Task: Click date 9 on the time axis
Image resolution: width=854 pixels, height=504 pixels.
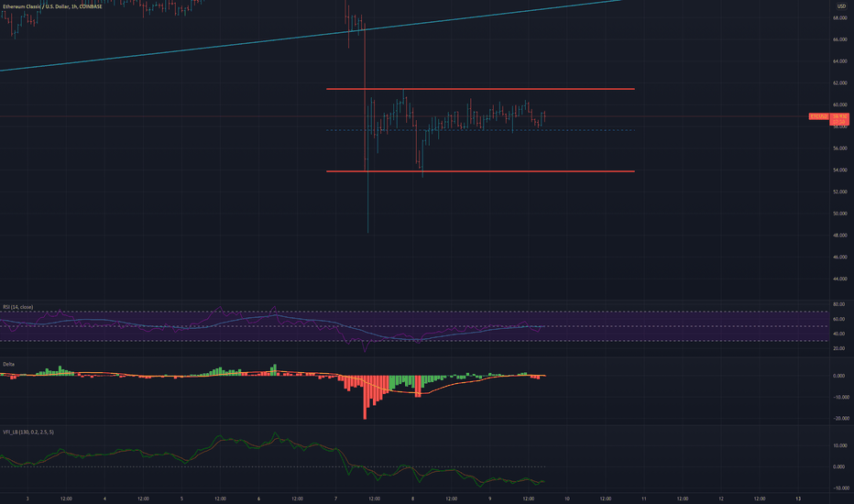Action: coord(489,499)
